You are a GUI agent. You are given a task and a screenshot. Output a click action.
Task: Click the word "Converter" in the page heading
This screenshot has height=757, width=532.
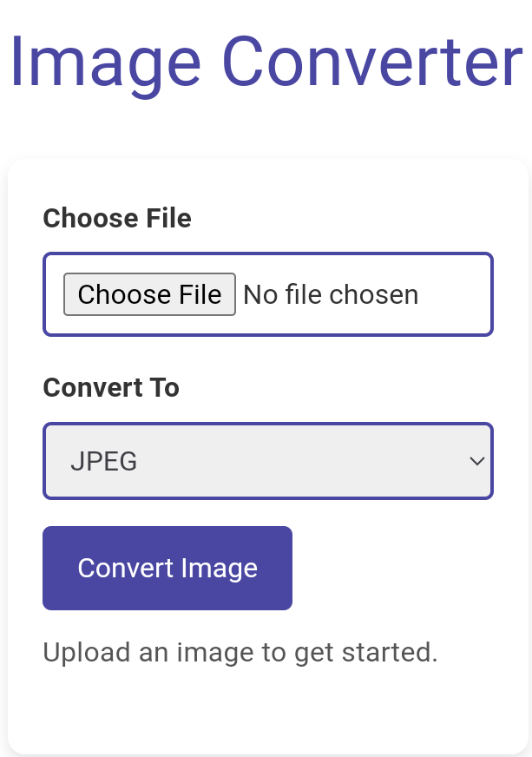point(373,62)
